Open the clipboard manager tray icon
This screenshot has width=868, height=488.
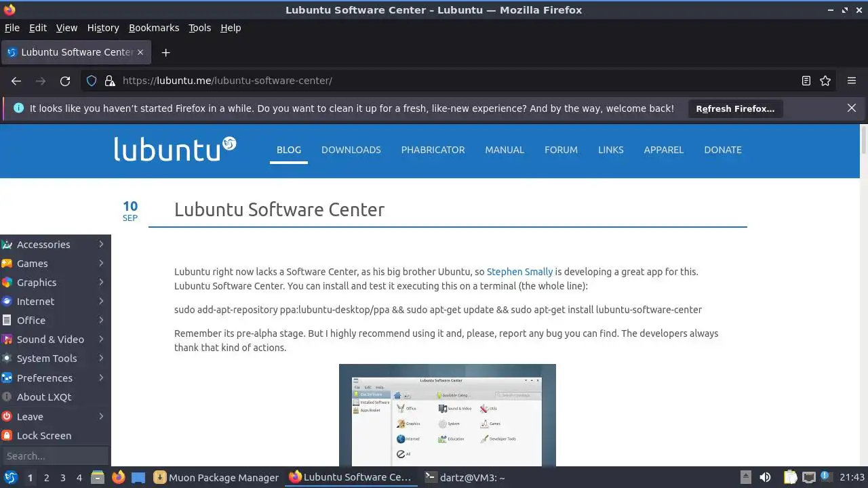790,477
